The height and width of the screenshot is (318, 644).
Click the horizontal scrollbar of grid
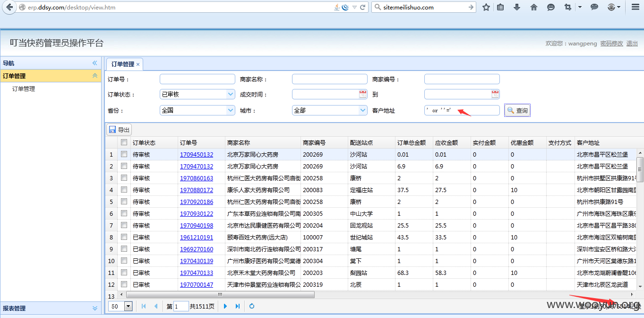[x=221, y=294]
